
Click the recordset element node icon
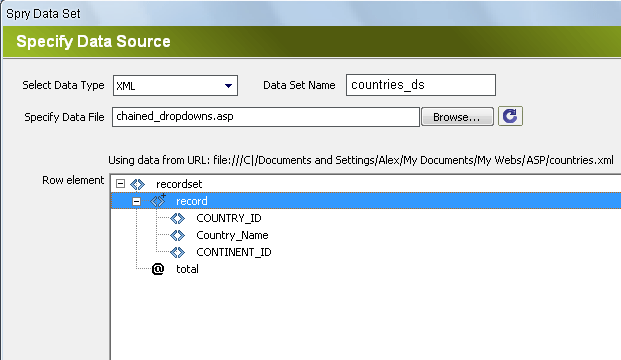[x=137, y=184]
